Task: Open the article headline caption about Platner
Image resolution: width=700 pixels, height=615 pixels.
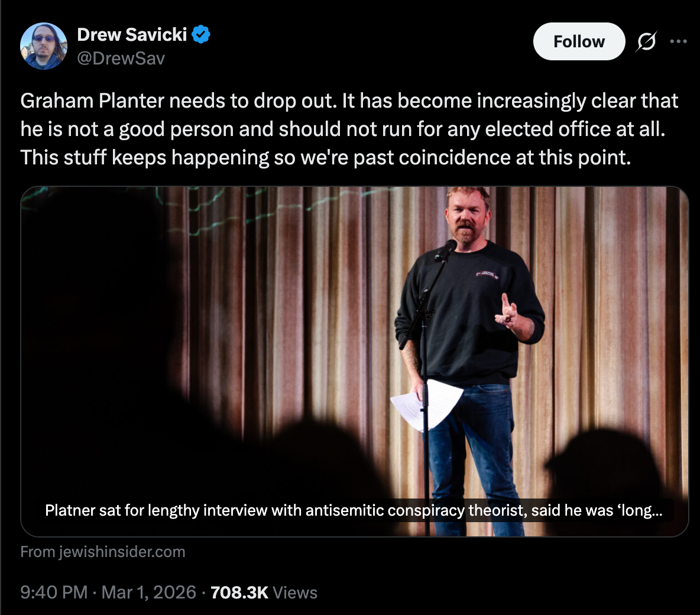Action: [x=354, y=510]
